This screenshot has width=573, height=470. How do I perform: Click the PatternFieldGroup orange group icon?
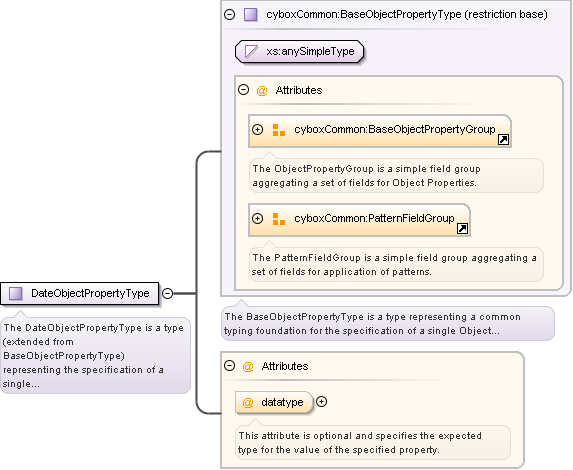279,219
